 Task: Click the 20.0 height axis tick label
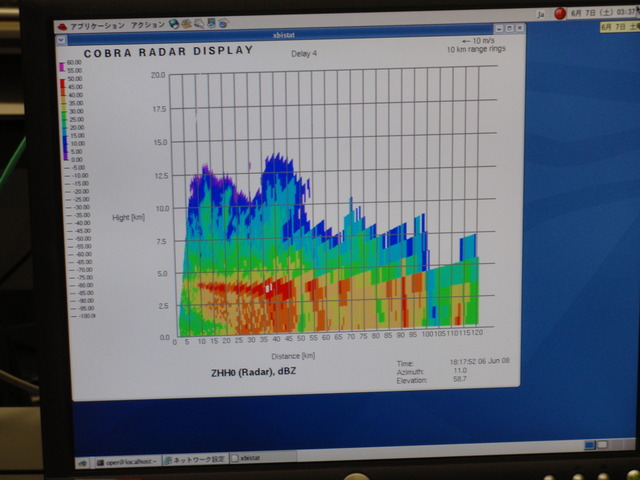click(x=158, y=75)
